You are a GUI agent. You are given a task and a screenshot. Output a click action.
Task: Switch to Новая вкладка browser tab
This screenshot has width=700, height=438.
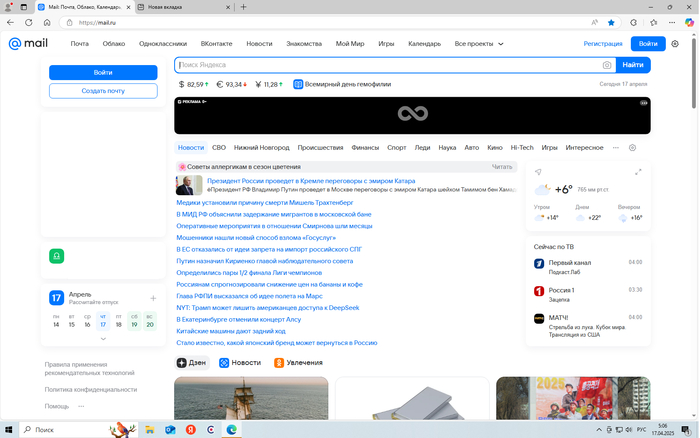coord(183,7)
